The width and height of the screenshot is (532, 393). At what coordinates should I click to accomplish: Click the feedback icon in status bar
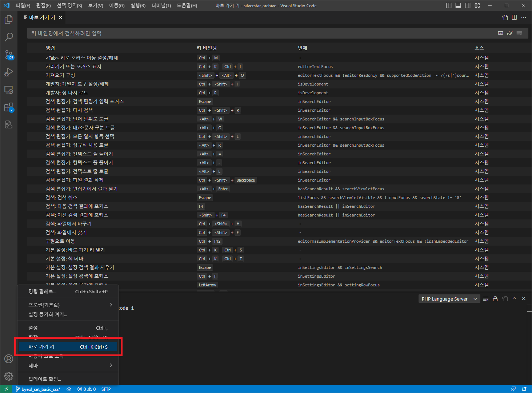(x=513, y=389)
